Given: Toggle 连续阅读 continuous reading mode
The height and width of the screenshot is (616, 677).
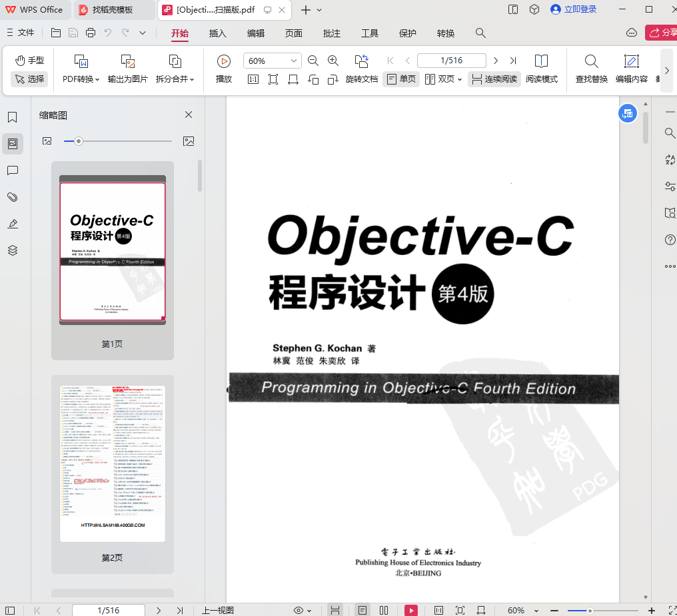Looking at the screenshot, I should (494, 79).
